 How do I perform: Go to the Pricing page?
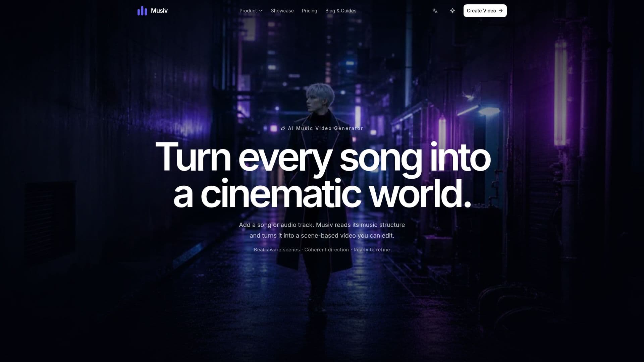coord(309,11)
